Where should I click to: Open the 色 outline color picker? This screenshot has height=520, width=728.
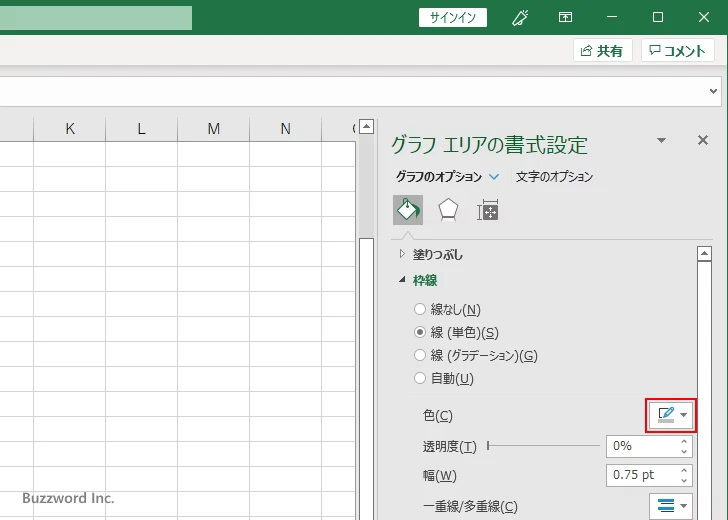(x=671, y=415)
